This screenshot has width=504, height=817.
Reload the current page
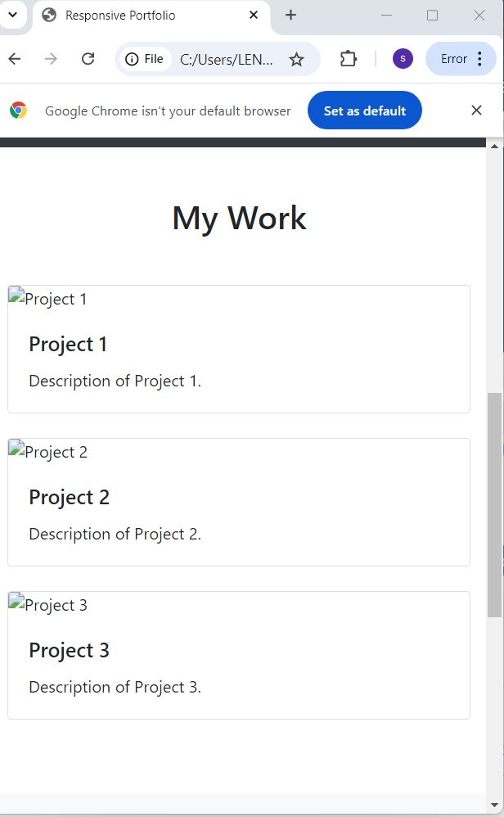tap(88, 59)
